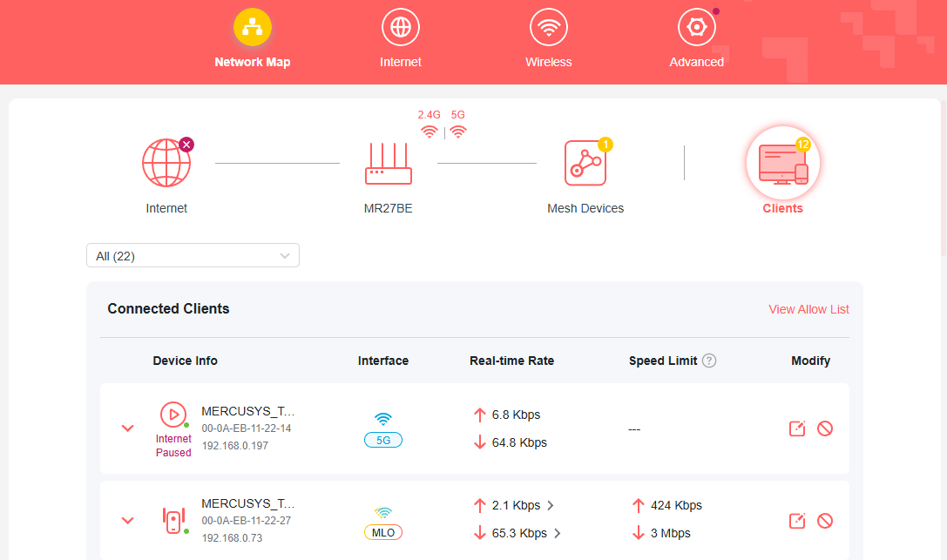Image resolution: width=947 pixels, height=560 pixels.
Task: Open the Mesh Devices icon
Action: [585, 162]
